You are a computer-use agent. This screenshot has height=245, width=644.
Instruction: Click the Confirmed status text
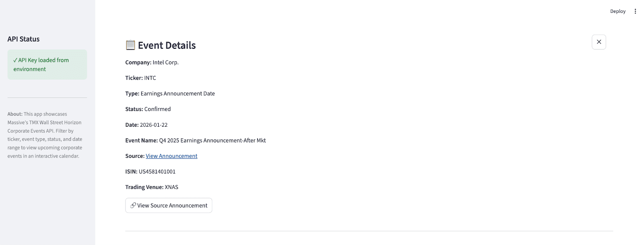tap(157, 109)
